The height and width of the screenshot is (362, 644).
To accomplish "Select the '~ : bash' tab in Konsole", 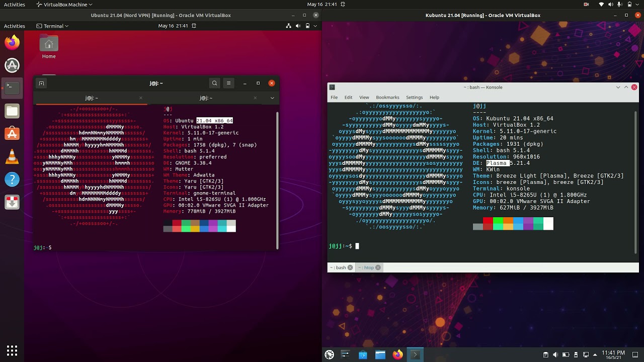I will [x=342, y=267].
